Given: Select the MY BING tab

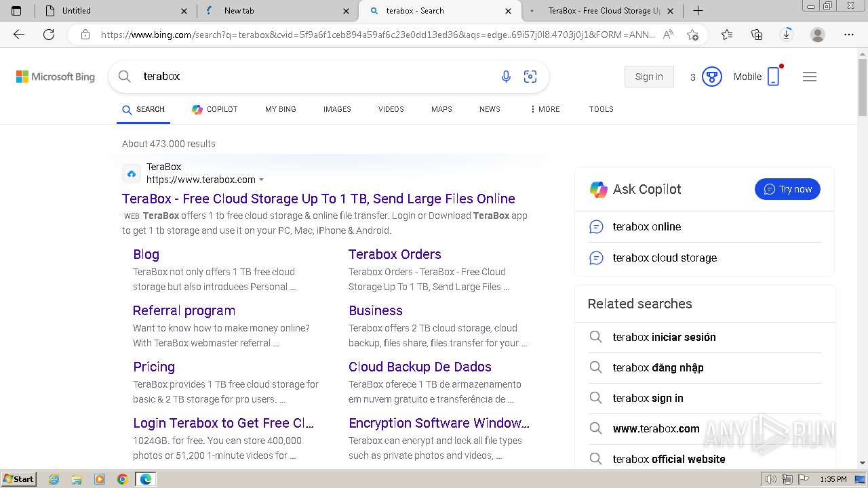Looking at the screenshot, I should point(281,109).
